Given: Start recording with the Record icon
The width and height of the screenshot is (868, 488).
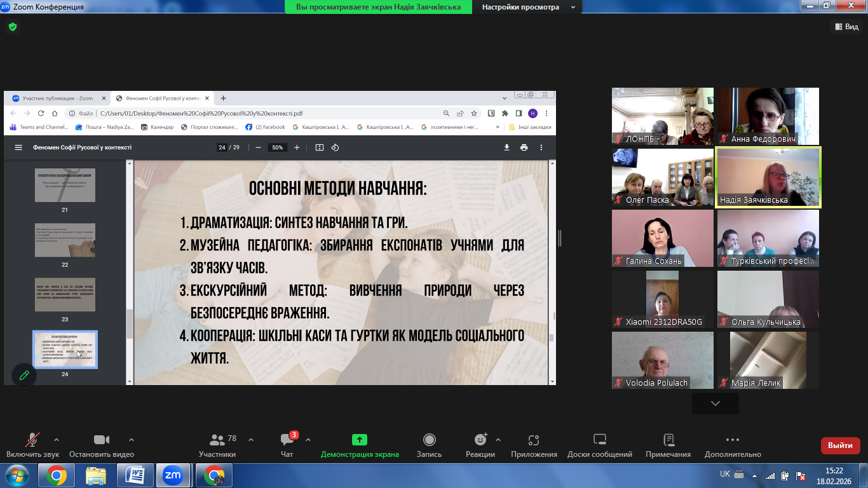Looking at the screenshot, I should (x=429, y=440).
